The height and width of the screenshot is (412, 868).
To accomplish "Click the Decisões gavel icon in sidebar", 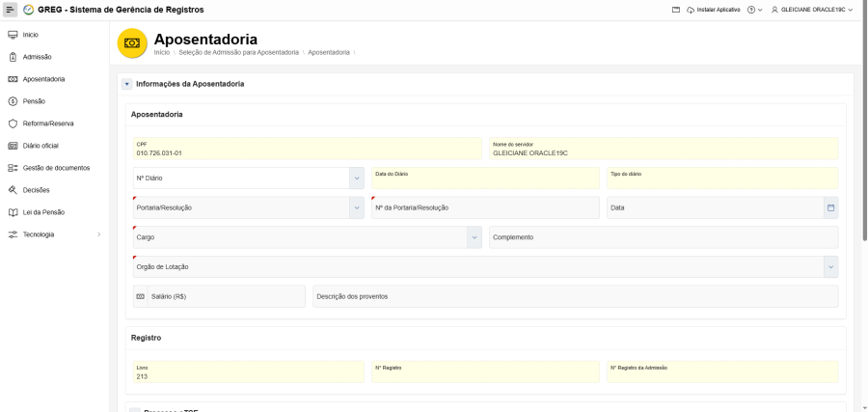I will coord(13,190).
